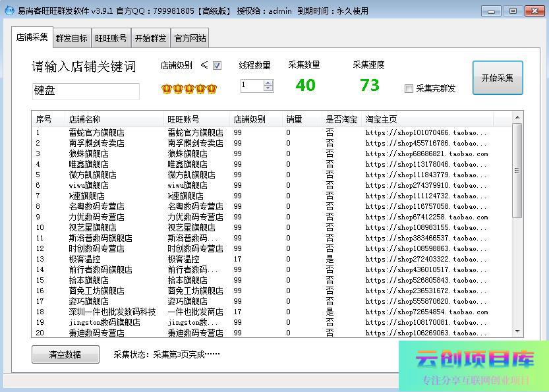Go to the 开始群发 tab
This screenshot has width=549, height=392.
coord(150,38)
